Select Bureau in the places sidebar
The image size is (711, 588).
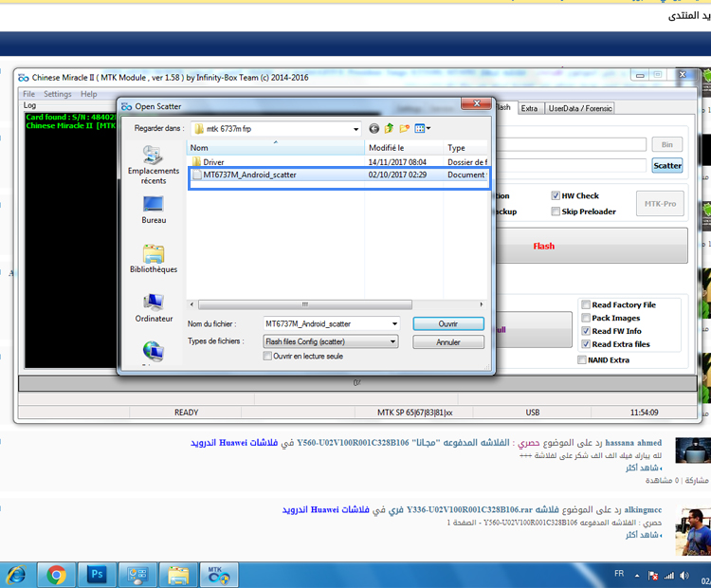154,210
